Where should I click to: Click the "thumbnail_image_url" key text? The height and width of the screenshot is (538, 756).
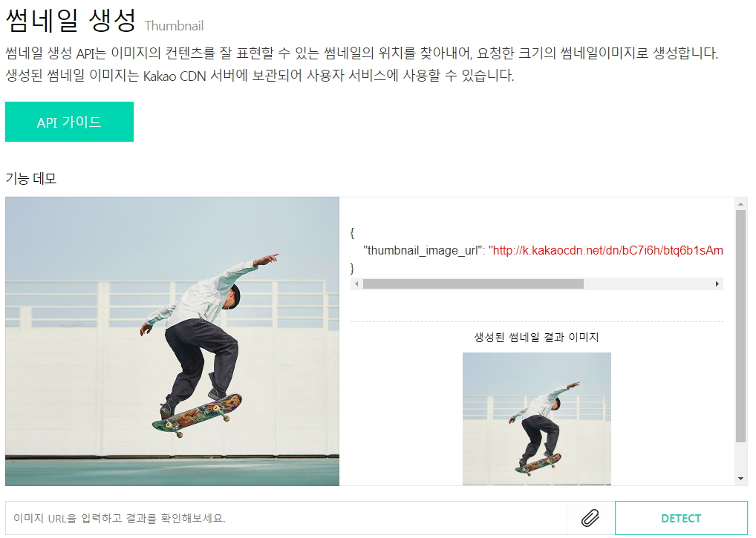click(x=423, y=251)
